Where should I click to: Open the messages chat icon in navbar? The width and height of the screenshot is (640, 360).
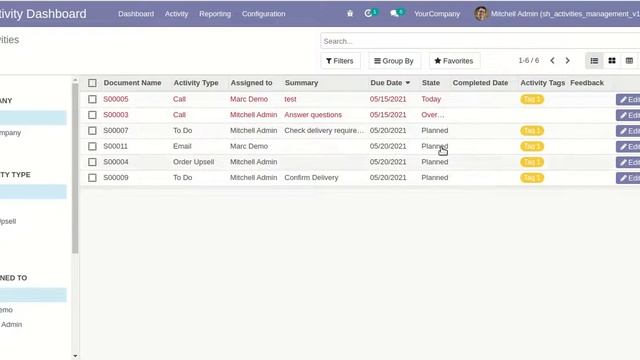[396, 13]
